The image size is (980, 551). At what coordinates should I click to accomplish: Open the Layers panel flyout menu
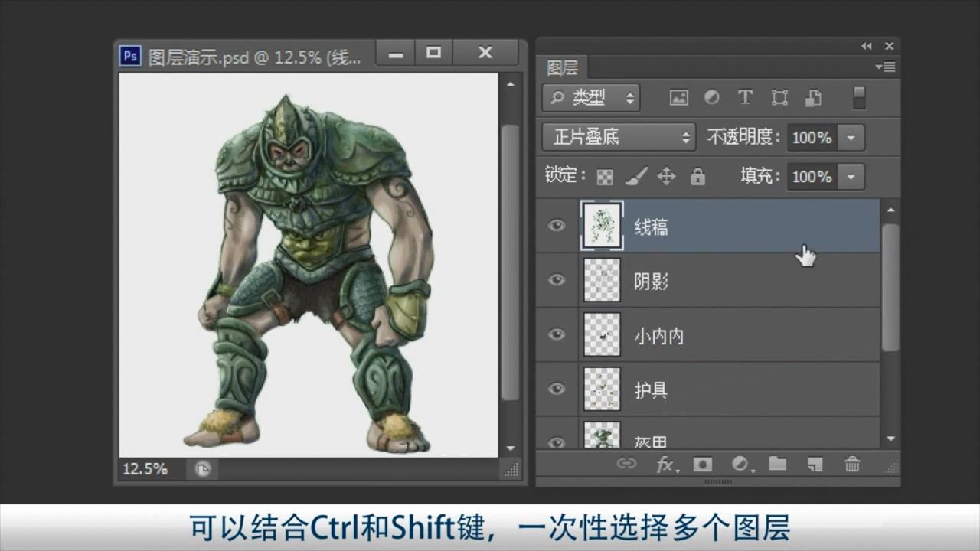point(885,67)
